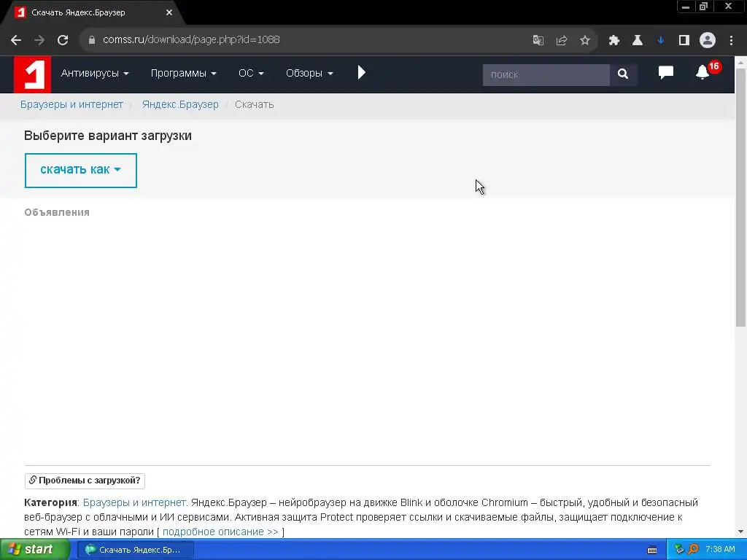Click the Chrome labs flask icon
The height and width of the screenshot is (560, 747).
pyautogui.click(x=638, y=40)
